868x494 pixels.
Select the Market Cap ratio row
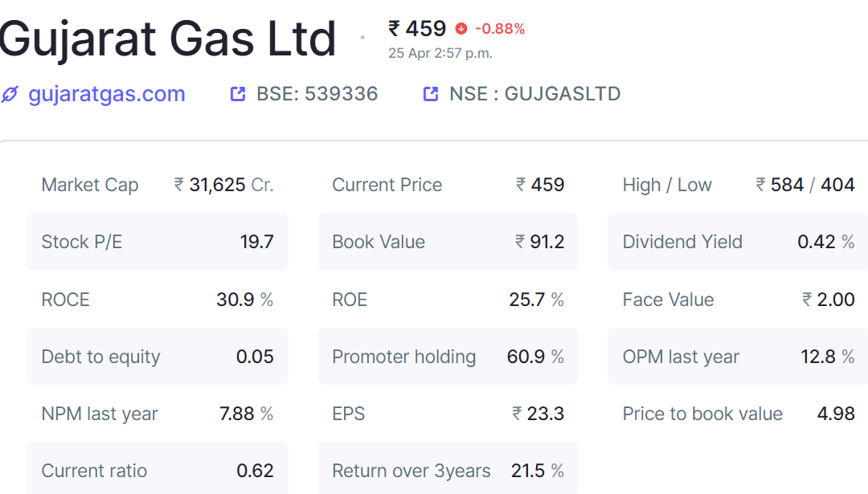[x=158, y=185]
